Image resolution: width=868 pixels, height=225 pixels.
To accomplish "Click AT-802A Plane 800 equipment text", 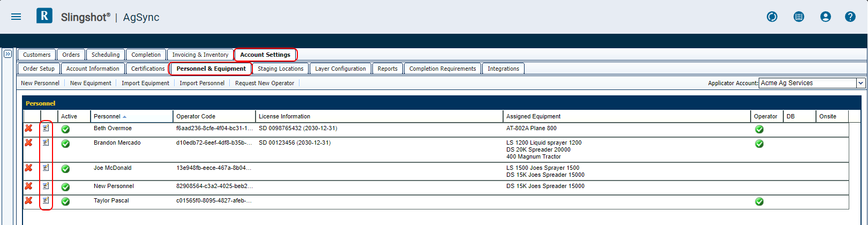I will 532,128.
